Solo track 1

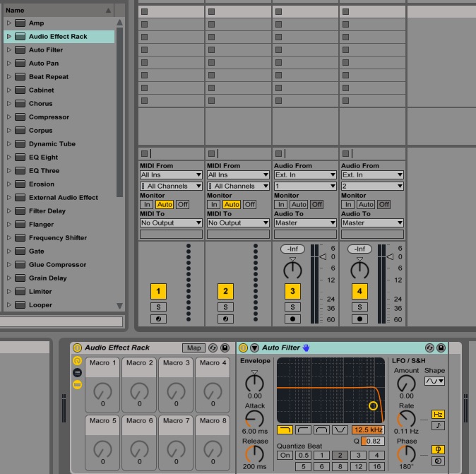158,307
